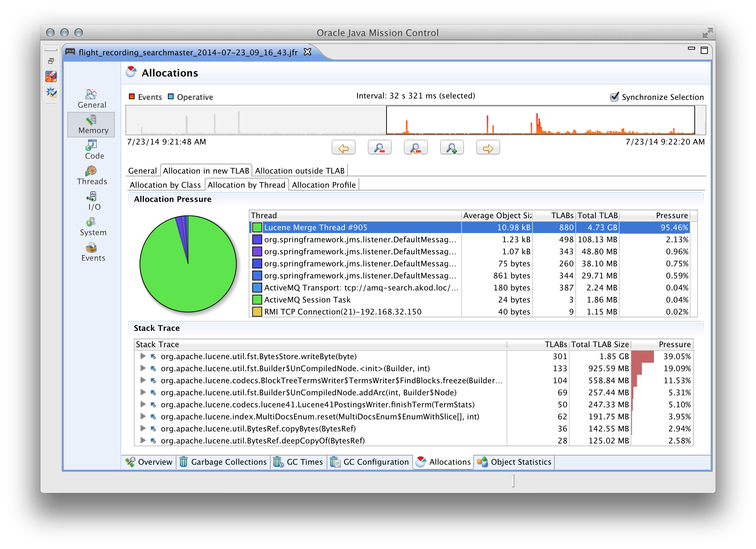Open the Threads sidebar group
Screen dimensions: 756x549
(x=92, y=175)
